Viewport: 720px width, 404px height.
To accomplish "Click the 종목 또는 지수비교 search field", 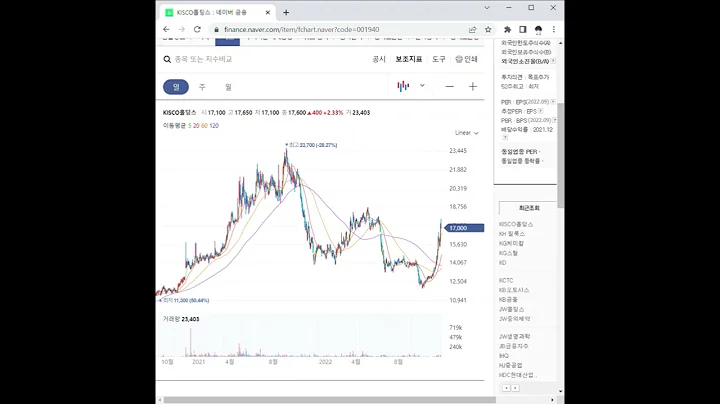I will pyautogui.click(x=203, y=59).
